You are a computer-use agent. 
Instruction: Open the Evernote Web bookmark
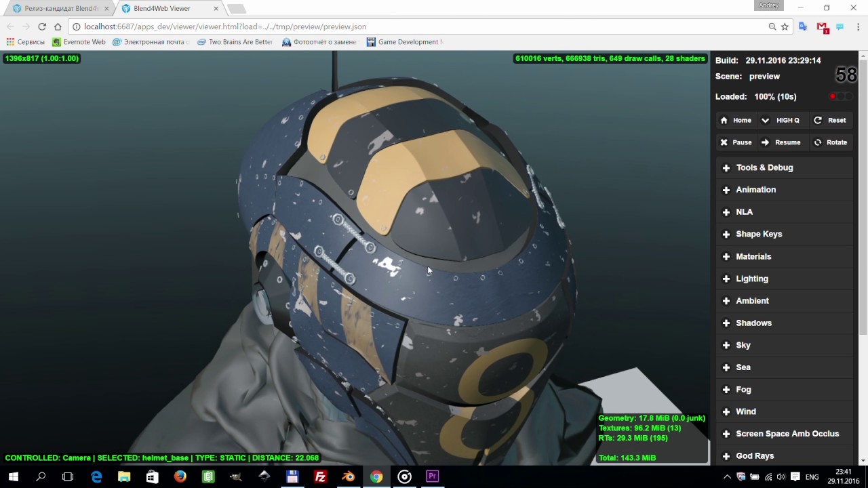(x=79, y=42)
